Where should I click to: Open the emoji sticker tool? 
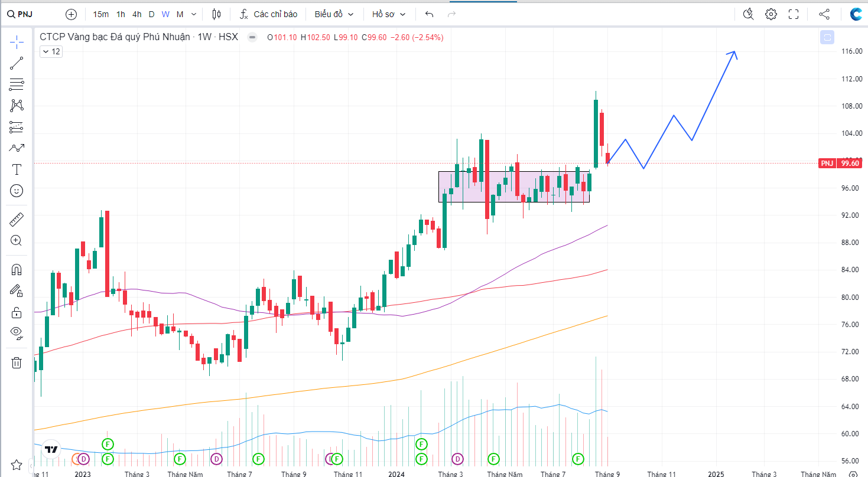pyautogui.click(x=17, y=191)
